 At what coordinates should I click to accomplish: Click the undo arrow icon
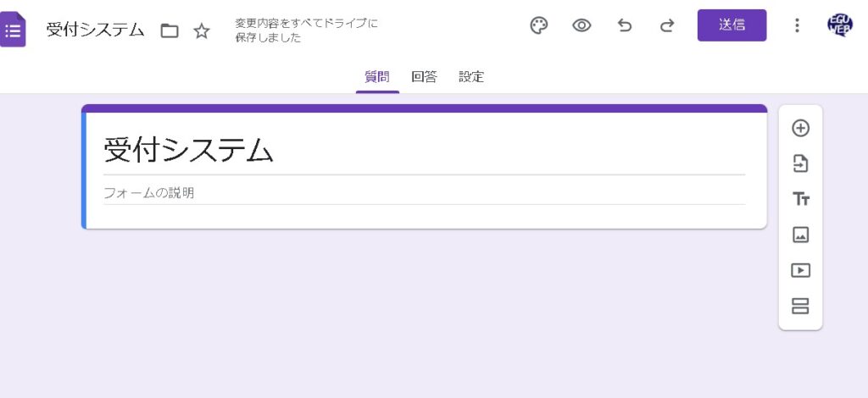tap(625, 25)
